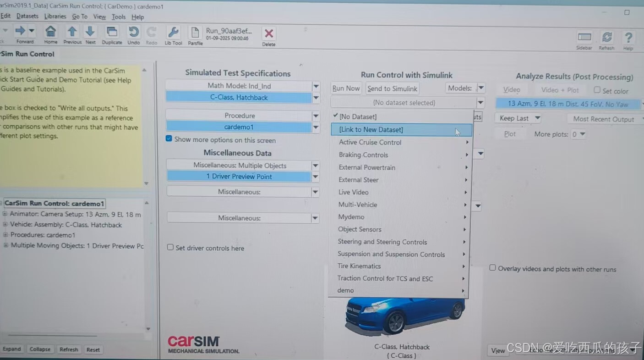644x360 pixels.
Task: Open the Help menu in menu bar
Action: (138, 17)
